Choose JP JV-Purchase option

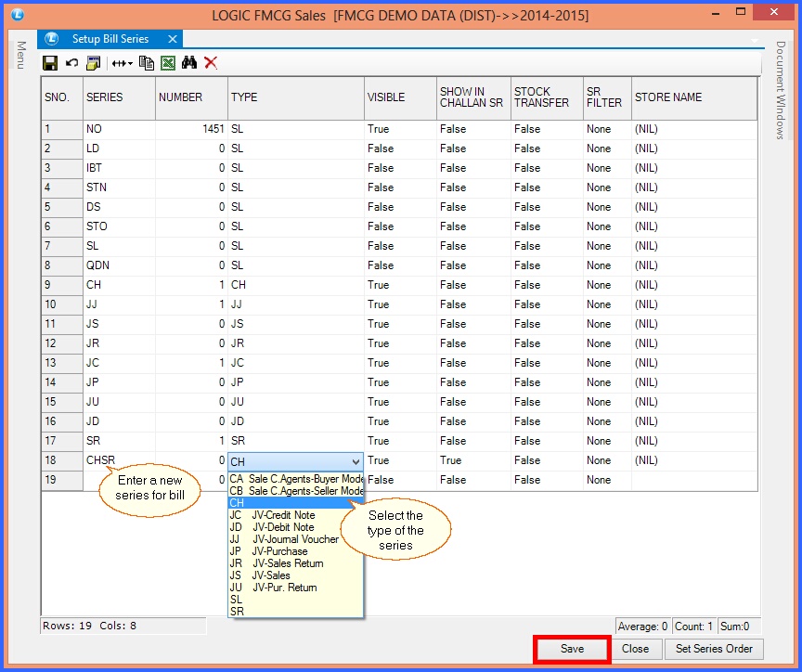[295, 551]
